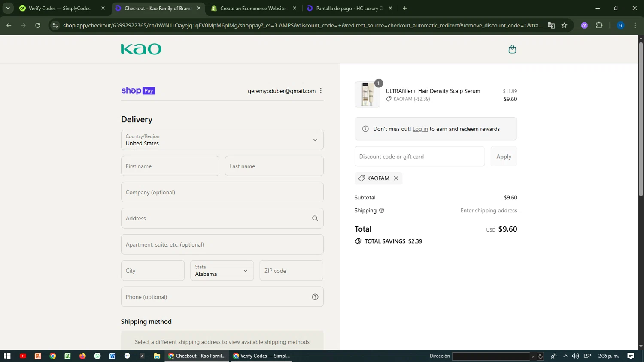Open WhatsApp from the taskbar

click(97, 356)
